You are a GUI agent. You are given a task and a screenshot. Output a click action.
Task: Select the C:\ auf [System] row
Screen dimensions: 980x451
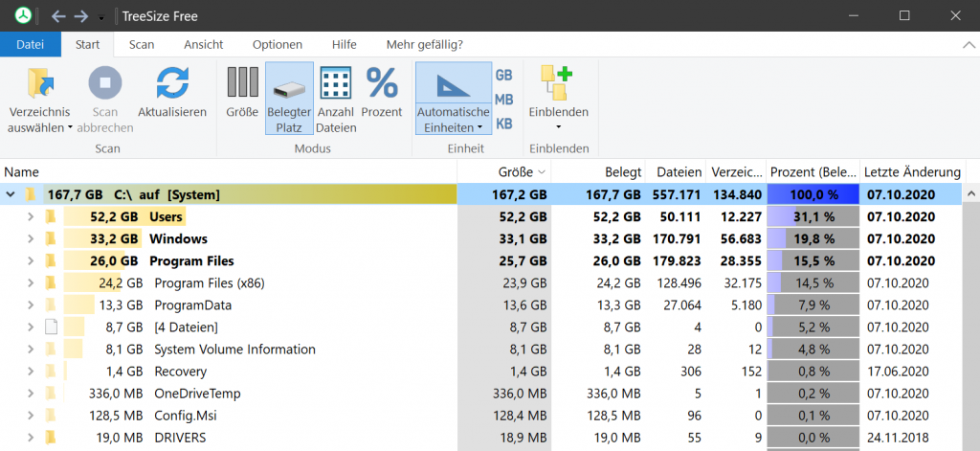click(x=480, y=195)
